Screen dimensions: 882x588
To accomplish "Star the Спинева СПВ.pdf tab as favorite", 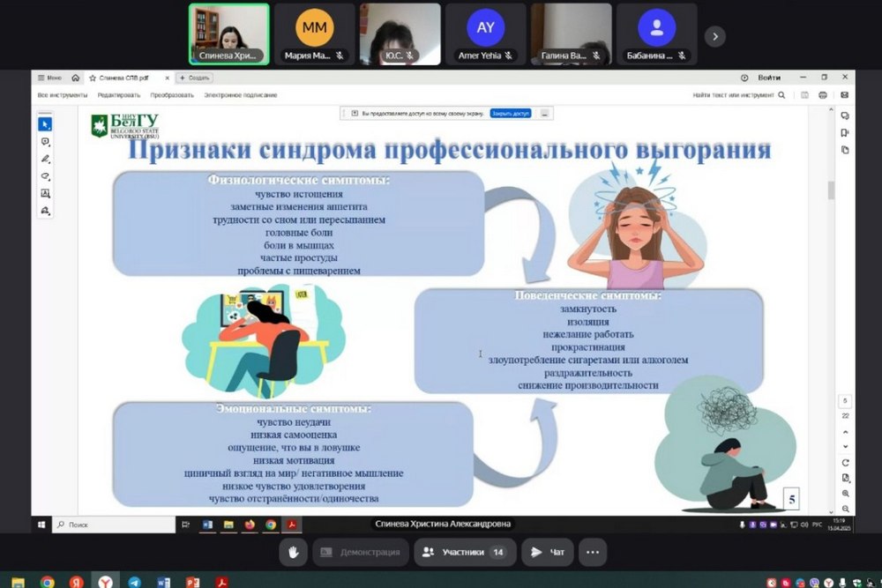I will (x=93, y=78).
